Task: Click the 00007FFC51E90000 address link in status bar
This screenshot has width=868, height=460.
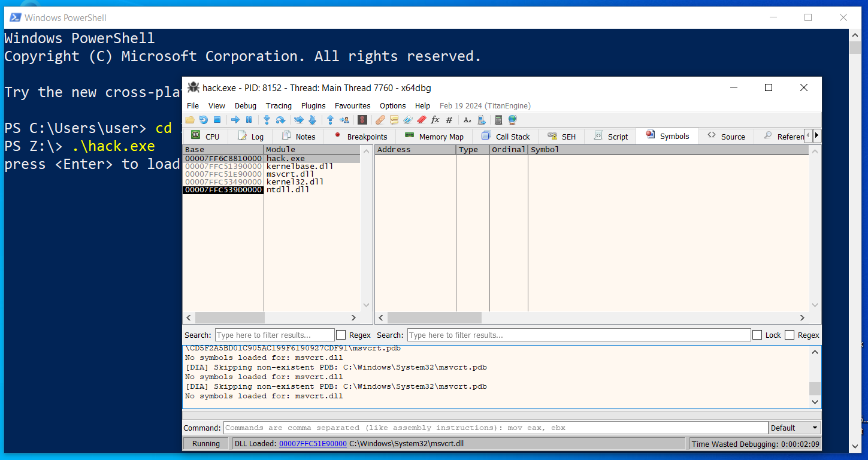Action: point(313,444)
